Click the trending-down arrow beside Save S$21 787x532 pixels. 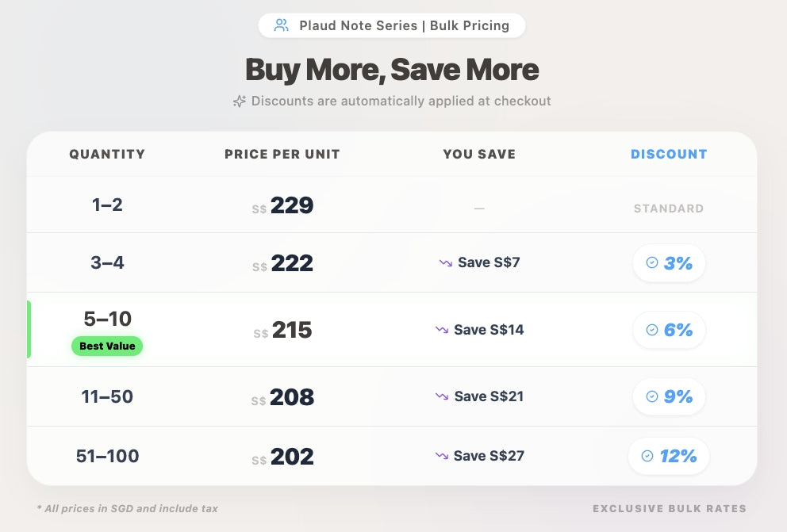[442, 396]
